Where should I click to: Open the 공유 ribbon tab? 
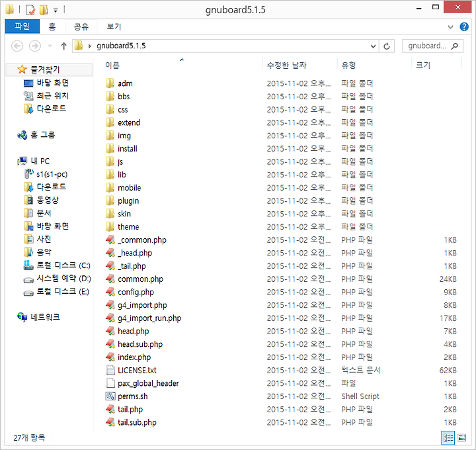coord(81,26)
